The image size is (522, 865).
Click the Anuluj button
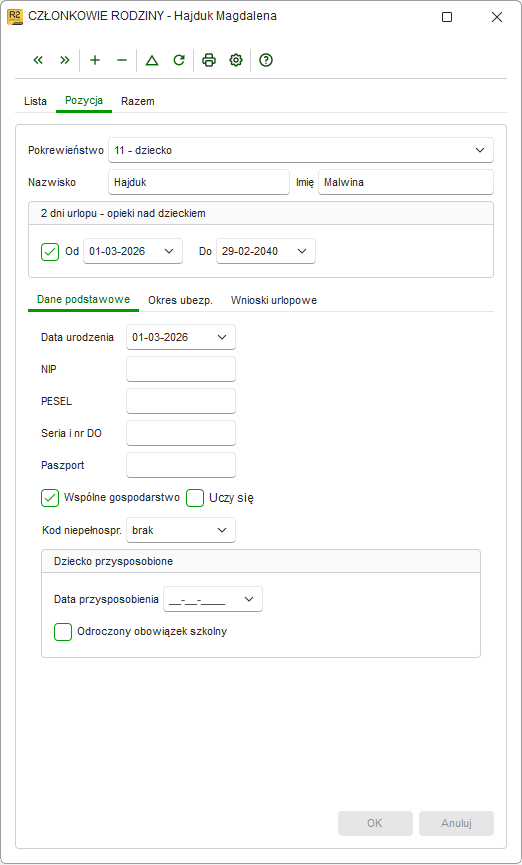pyautogui.click(x=456, y=824)
